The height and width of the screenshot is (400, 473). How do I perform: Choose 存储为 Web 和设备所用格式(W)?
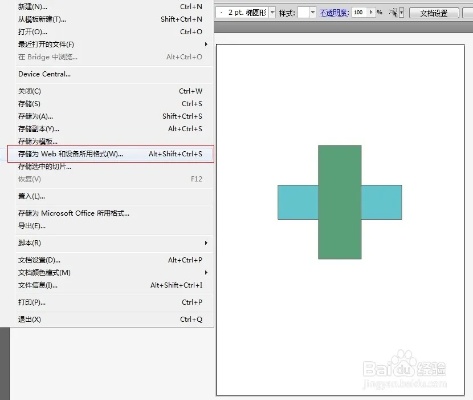tap(110, 154)
